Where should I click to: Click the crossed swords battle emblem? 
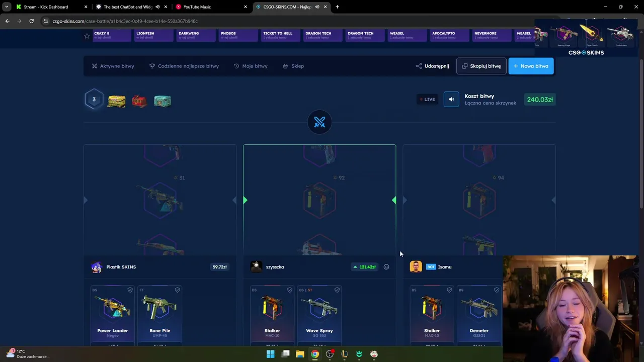pyautogui.click(x=319, y=122)
